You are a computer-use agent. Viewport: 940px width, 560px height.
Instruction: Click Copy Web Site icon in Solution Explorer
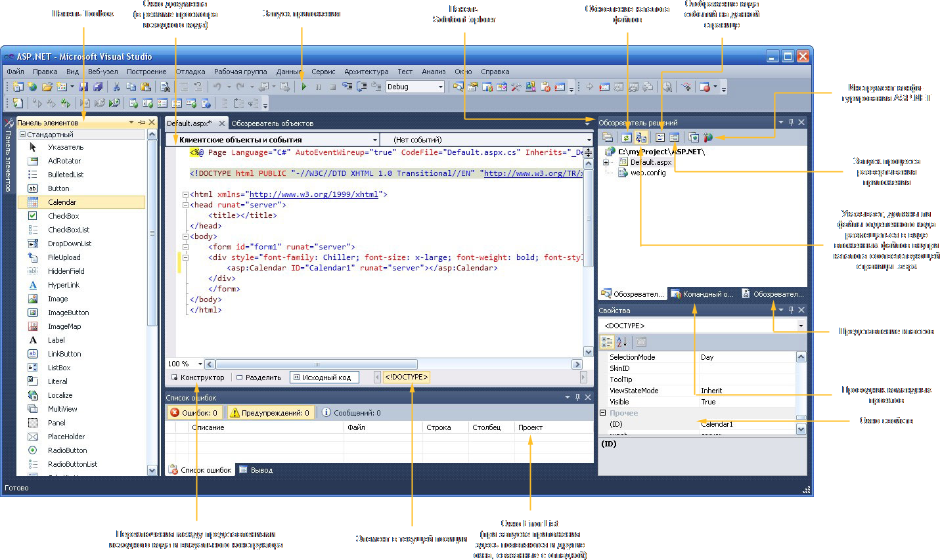693,137
